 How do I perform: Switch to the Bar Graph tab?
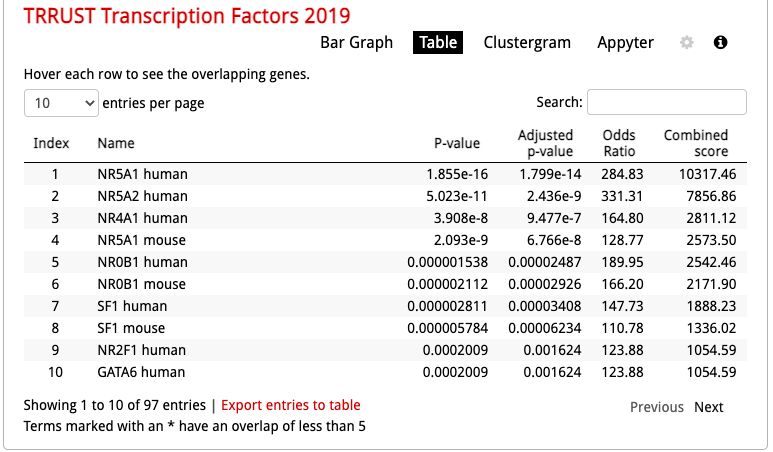[x=357, y=43]
